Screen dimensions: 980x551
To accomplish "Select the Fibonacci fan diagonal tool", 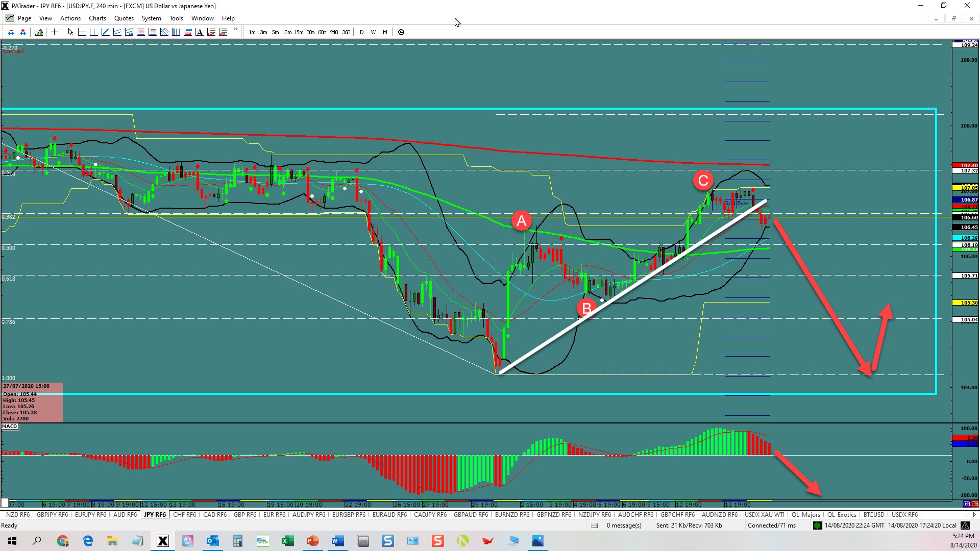I will point(164,32).
